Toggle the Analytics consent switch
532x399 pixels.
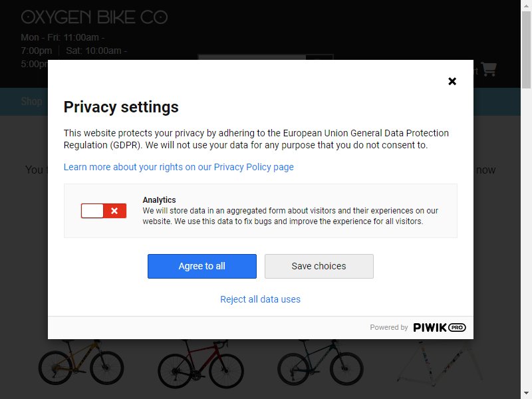tap(104, 211)
